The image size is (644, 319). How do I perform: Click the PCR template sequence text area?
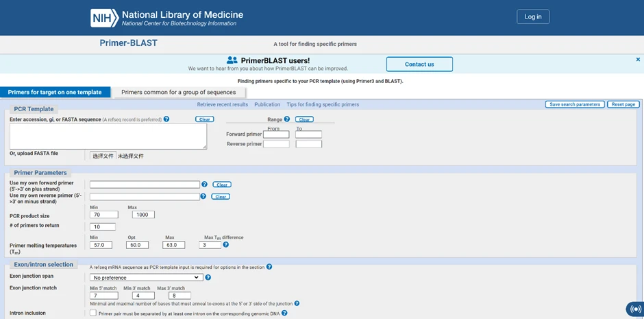[x=108, y=136]
